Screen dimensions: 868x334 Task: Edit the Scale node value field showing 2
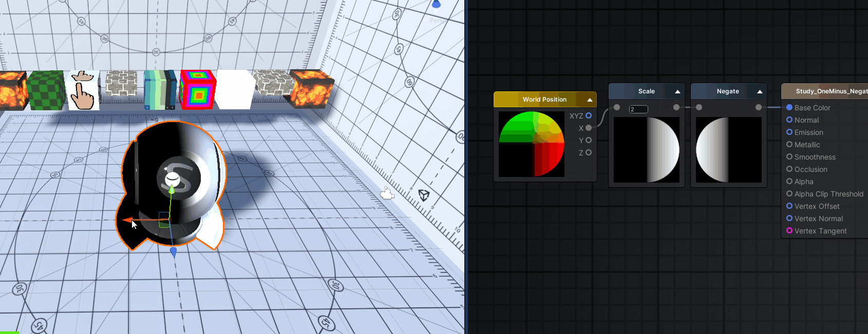point(638,109)
